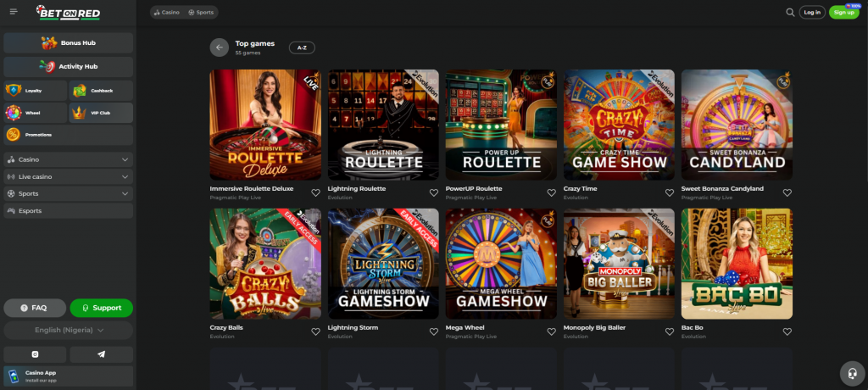Image resolution: width=868 pixels, height=390 pixels.
Task: Open PowerUP Roulette game thumbnail
Action: (501, 125)
